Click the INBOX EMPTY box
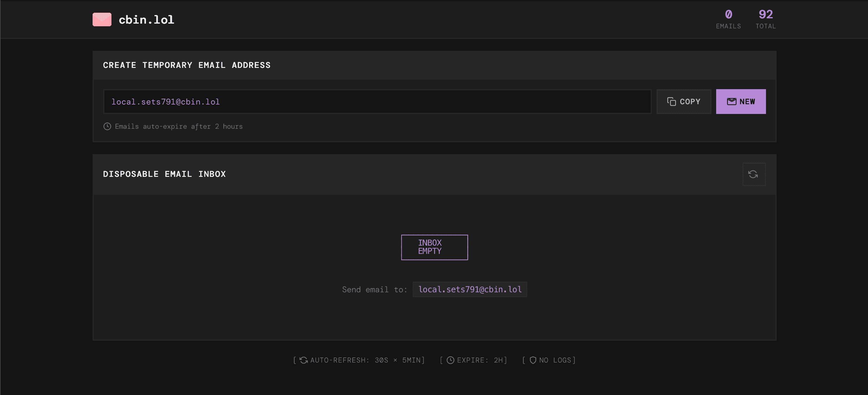Viewport: 868px width, 395px height. 434,247
